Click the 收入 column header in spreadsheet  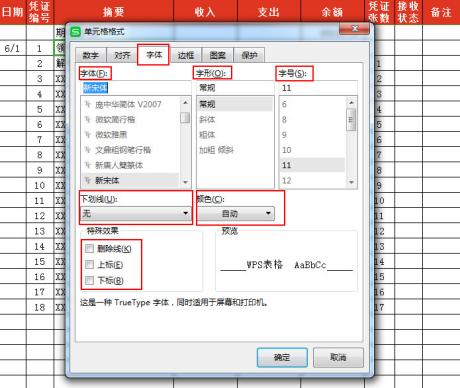point(205,12)
